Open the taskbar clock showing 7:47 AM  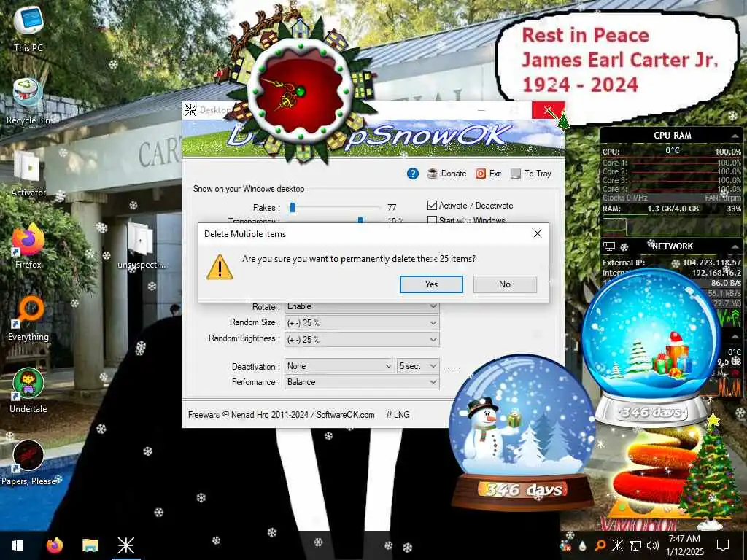point(684,545)
